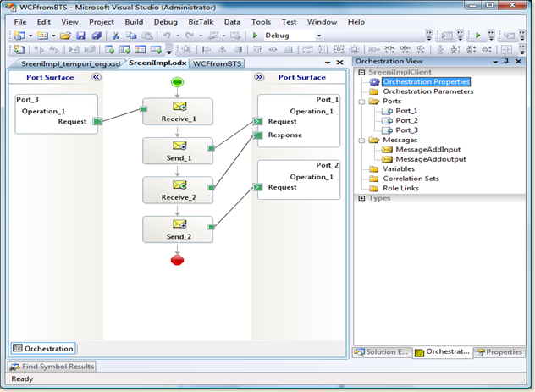This screenshot has height=392, width=535.
Task: Open the Orchestration View window position menu
Action: click(495, 62)
